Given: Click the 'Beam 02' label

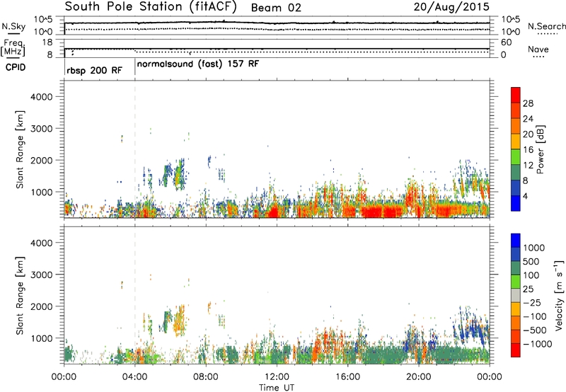Looking at the screenshot, I should coord(276,8).
